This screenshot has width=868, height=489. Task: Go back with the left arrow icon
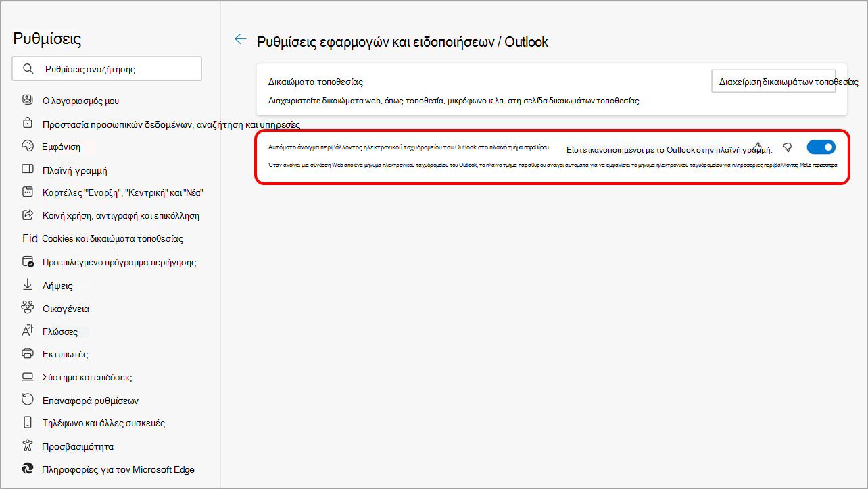[240, 39]
